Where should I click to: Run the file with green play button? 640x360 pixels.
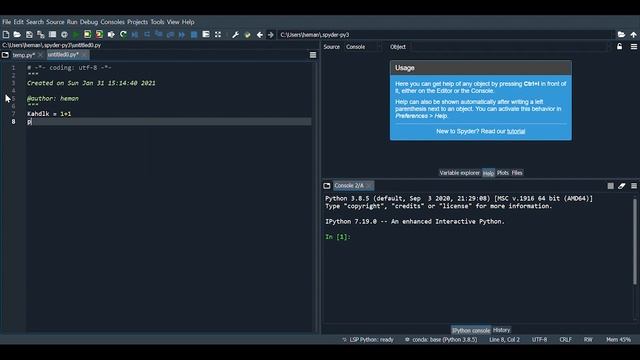pos(76,35)
